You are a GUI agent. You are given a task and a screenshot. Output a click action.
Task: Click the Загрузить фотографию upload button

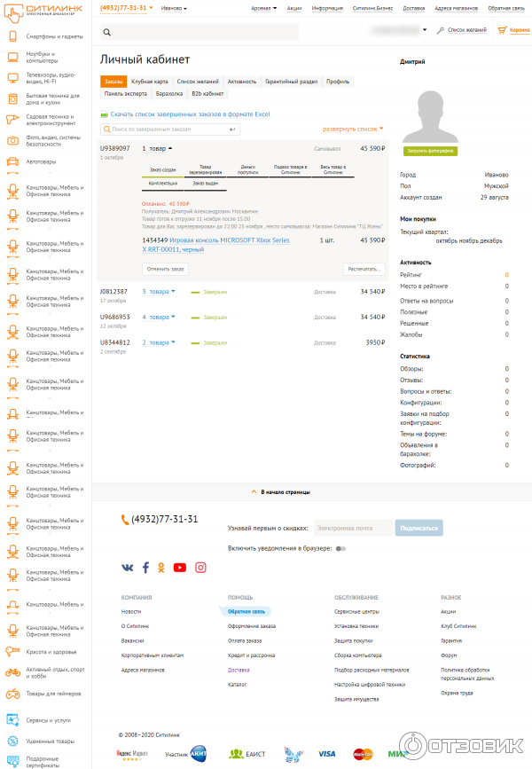click(x=431, y=152)
